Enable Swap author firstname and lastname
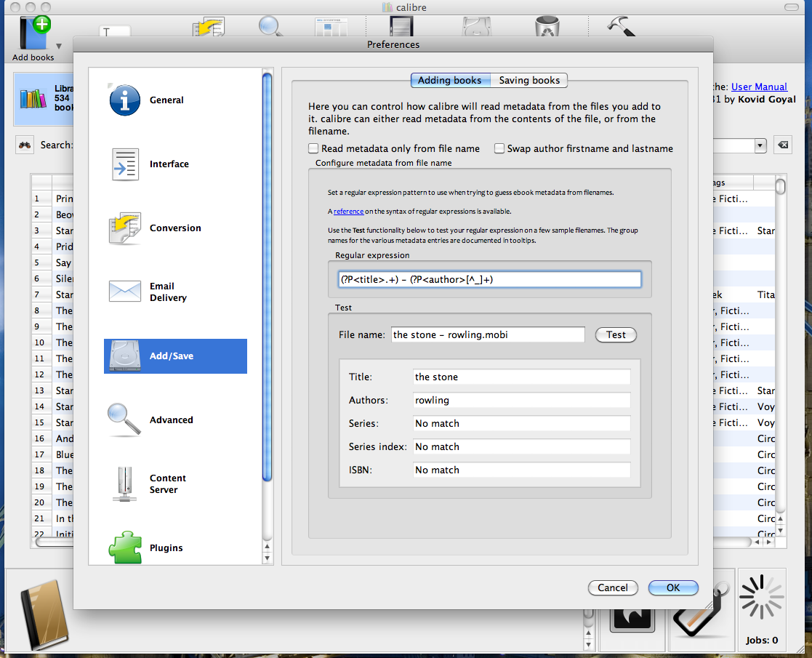The image size is (812, 658). [499, 149]
